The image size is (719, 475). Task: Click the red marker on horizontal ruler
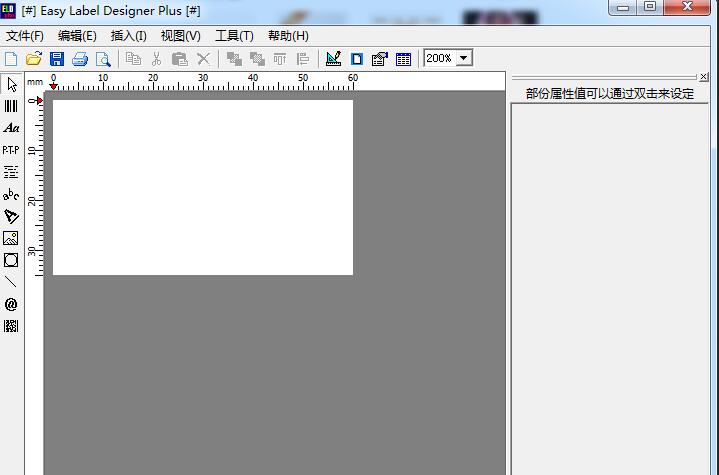(x=54, y=86)
